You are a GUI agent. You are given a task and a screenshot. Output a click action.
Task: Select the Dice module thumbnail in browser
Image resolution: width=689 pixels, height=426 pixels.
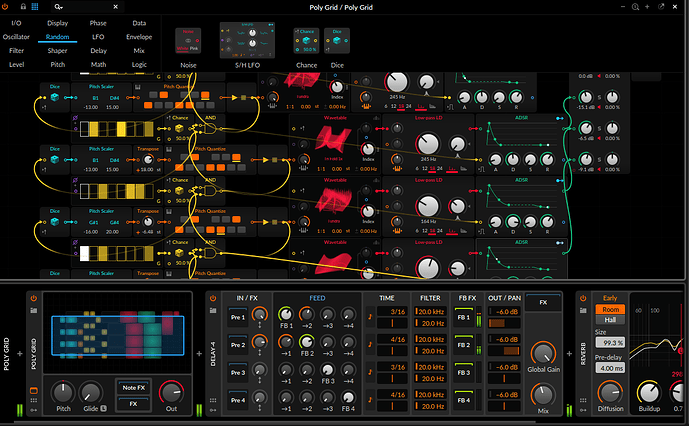[x=337, y=41]
